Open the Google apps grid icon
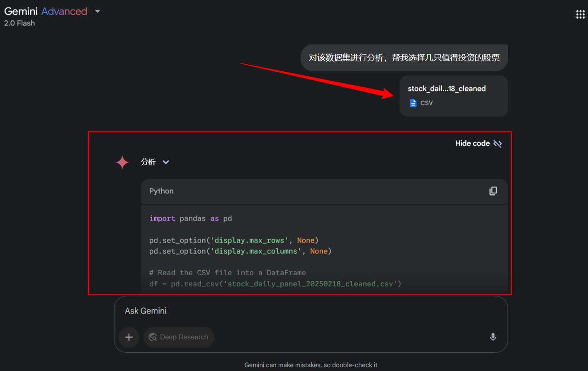This screenshot has width=588, height=371. pyautogui.click(x=580, y=15)
